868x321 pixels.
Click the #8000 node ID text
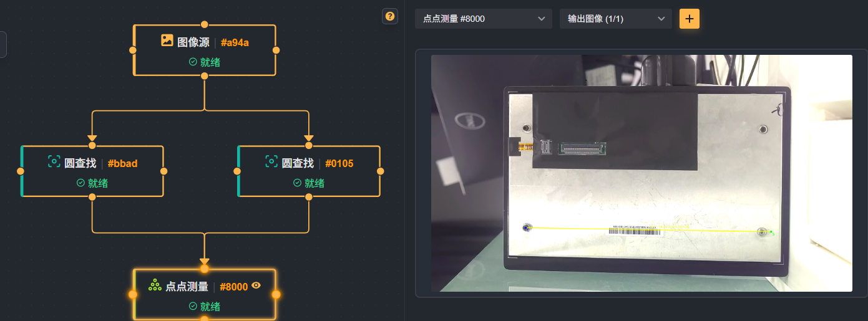[234, 287]
